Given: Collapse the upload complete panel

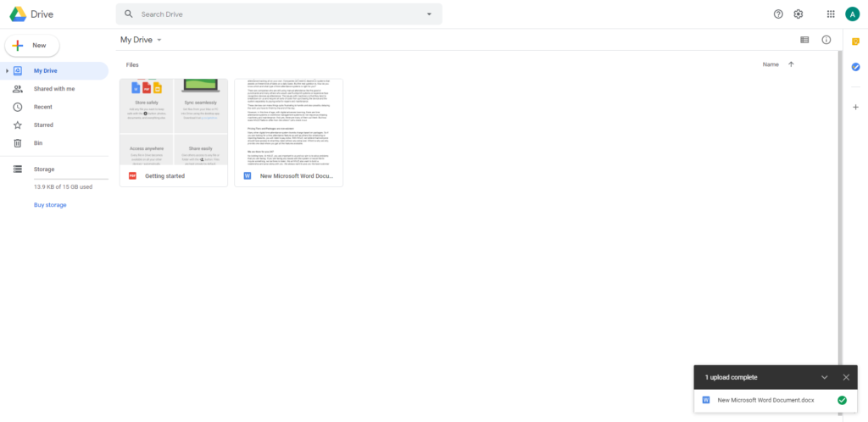Looking at the screenshot, I should 824,377.
